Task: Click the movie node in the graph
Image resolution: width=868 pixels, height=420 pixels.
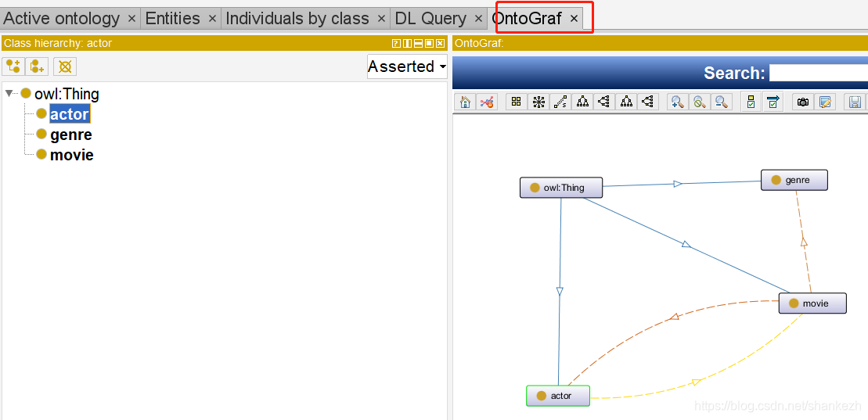Action: point(812,303)
